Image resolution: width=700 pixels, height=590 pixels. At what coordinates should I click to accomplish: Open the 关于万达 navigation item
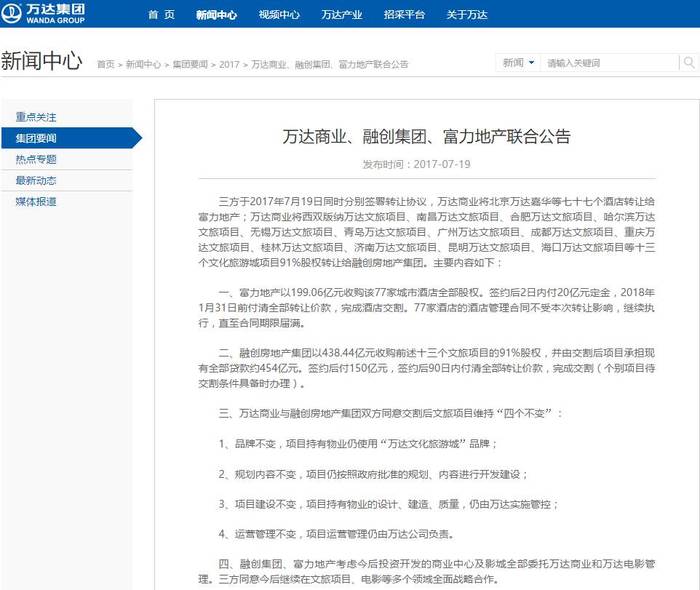(467, 15)
